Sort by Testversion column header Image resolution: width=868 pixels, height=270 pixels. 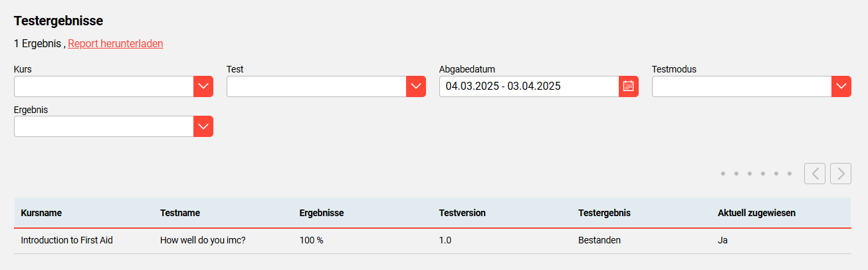(x=462, y=213)
